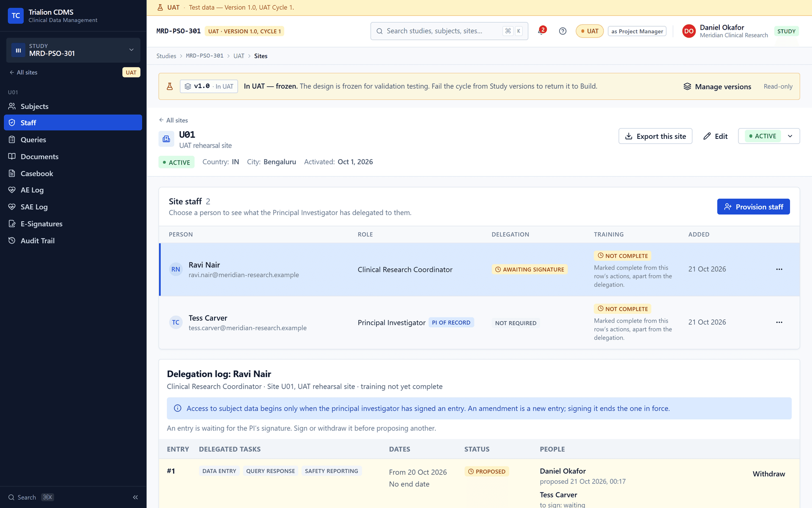Screen dimensions: 812x508
Task: Expand the MRD-PSO-301 study selector
Action: point(73,50)
